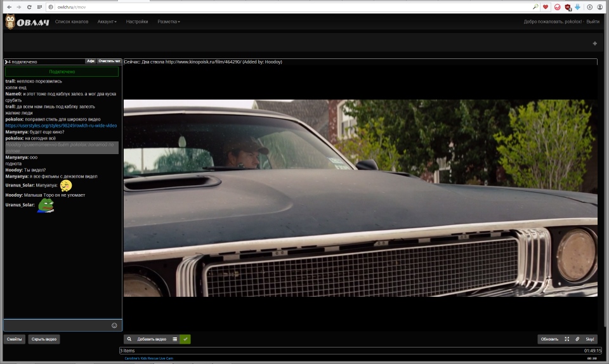Click the Обновить button
609x364 pixels.
(x=549, y=339)
